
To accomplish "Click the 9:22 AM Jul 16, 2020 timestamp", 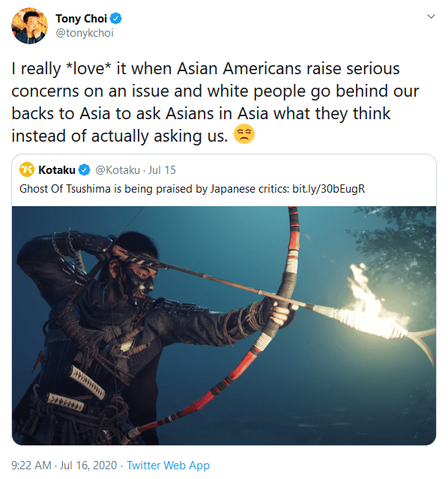I will 64,466.
